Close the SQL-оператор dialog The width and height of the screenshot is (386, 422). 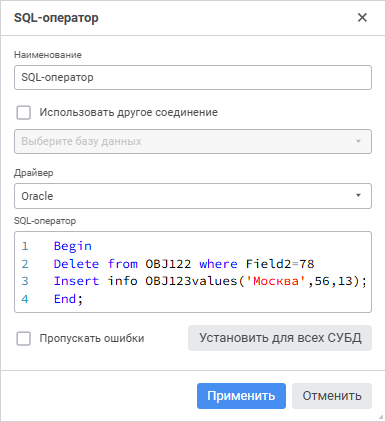[362, 17]
